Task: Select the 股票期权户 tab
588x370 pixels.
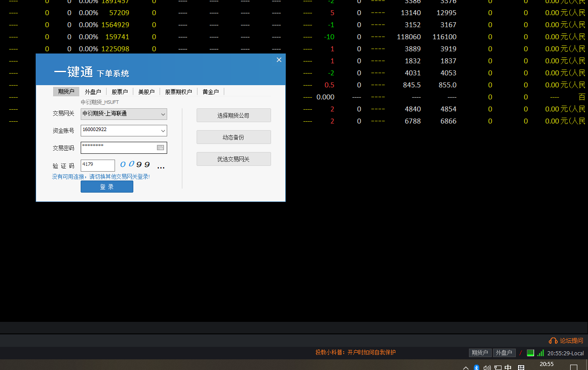Action: tap(178, 92)
